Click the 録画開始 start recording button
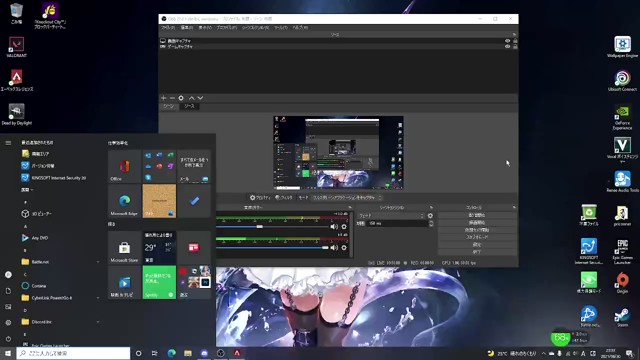The width and height of the screenshot is (640, 360). 477,222
